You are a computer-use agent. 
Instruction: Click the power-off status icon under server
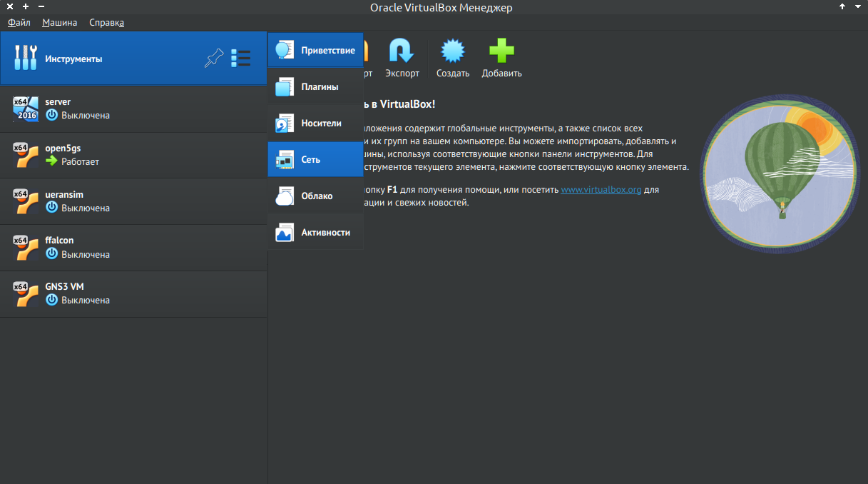(51, 115)
